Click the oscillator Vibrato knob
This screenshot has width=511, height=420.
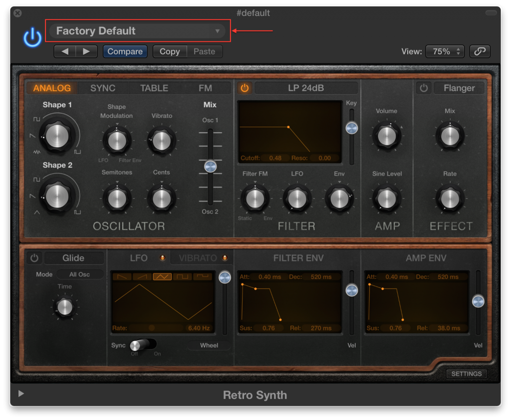point(162,141)
